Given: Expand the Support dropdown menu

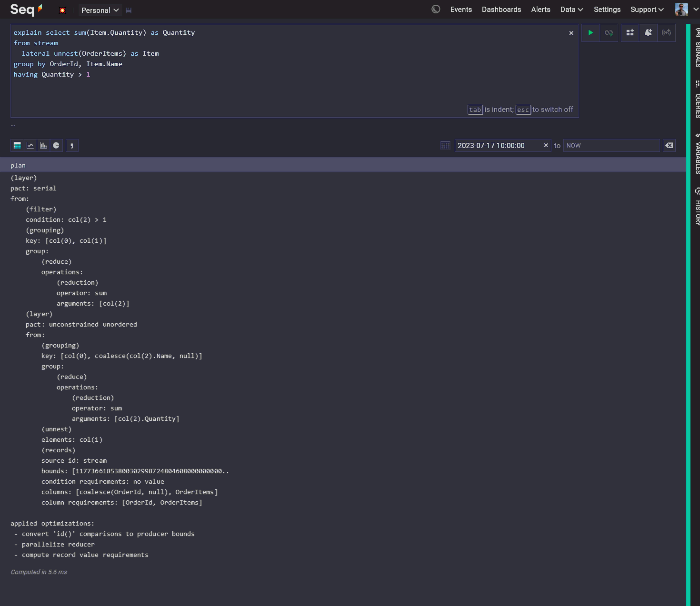Looking at the screenshot, I should coord(647,10).
